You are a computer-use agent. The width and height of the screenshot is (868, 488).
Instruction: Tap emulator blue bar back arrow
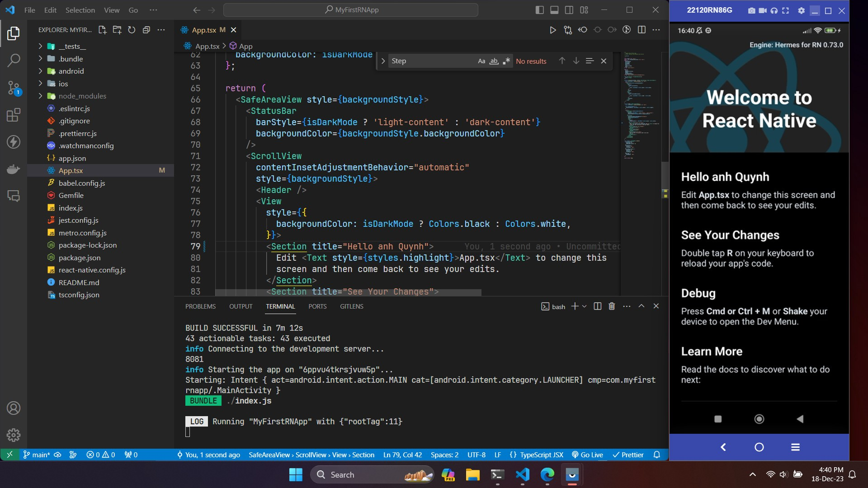coord(723,447)
